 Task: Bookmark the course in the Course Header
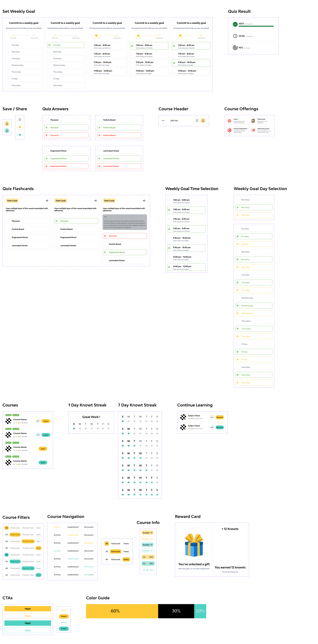(197, 121)
